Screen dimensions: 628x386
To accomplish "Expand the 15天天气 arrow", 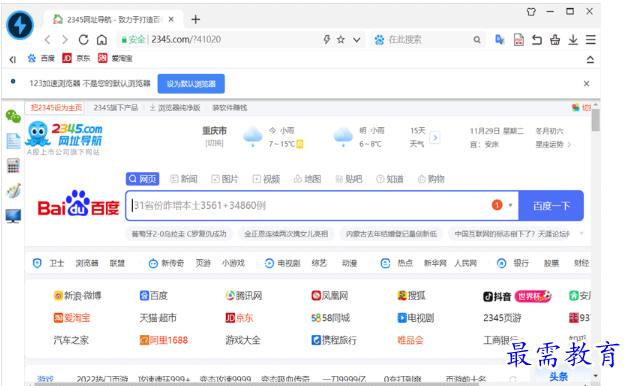I will [435, 137].
